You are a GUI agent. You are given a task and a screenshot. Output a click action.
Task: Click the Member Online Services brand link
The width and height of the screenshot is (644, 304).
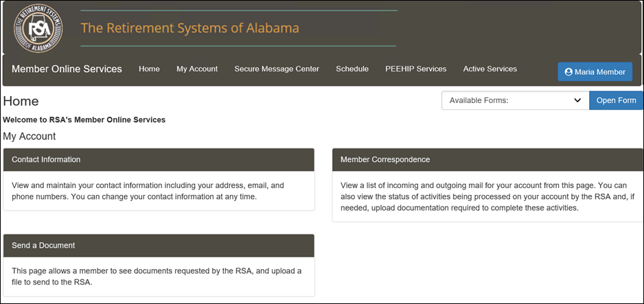pyautogui.click(x=67, y=69)
